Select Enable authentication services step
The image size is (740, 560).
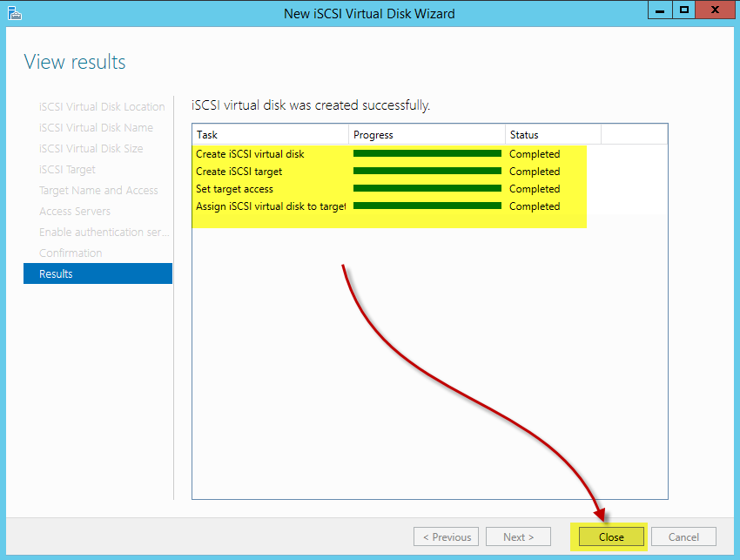(x=104, y=232)
